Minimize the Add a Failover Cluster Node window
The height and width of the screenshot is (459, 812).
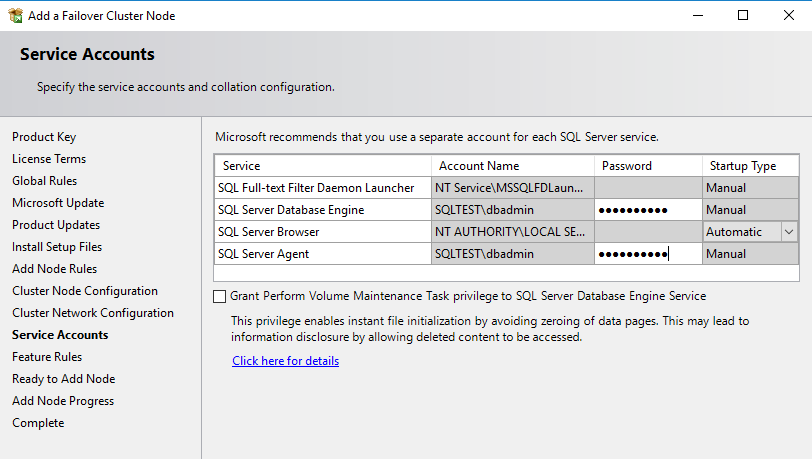coord(698,16)
